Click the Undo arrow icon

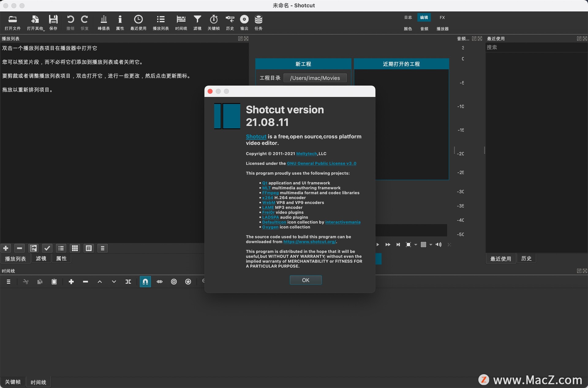70,23
